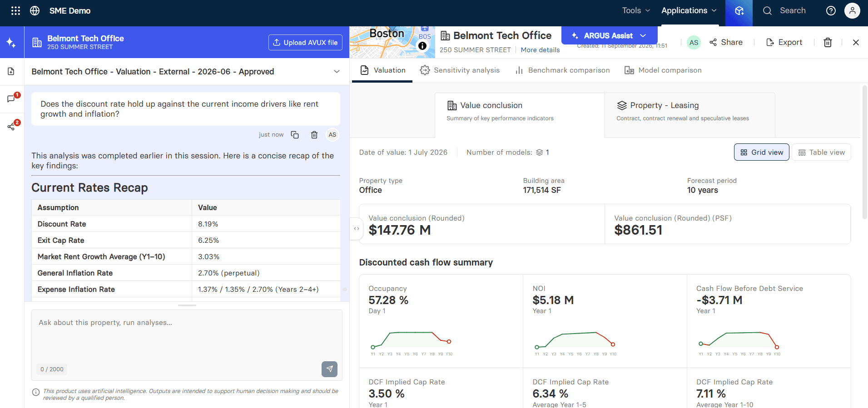Open the Valuation tab

coord(382,70)
